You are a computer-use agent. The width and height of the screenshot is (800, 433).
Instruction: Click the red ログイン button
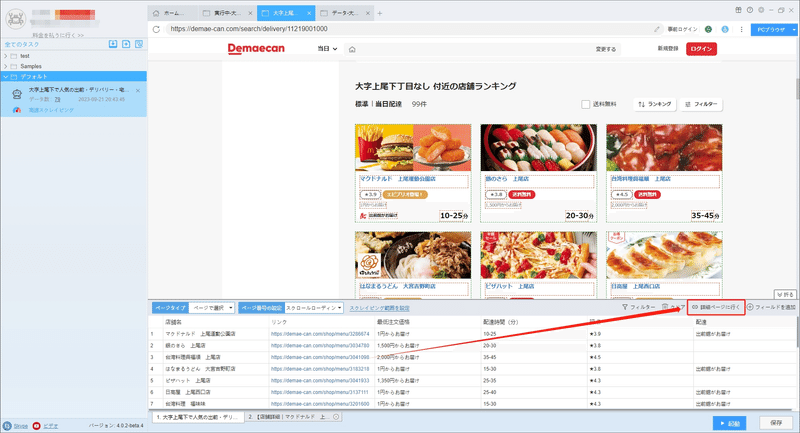coord(701,49)
